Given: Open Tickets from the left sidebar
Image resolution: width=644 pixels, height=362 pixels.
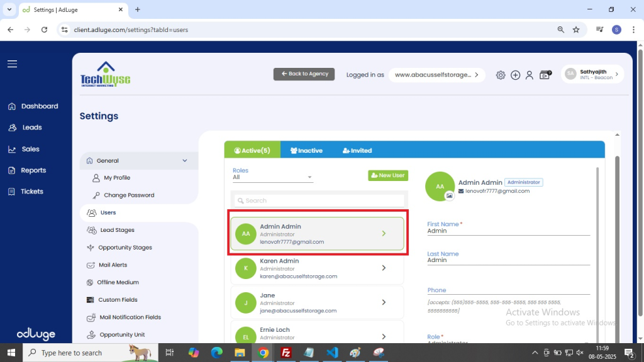Looking at the screenshot, I should [31, 192].
